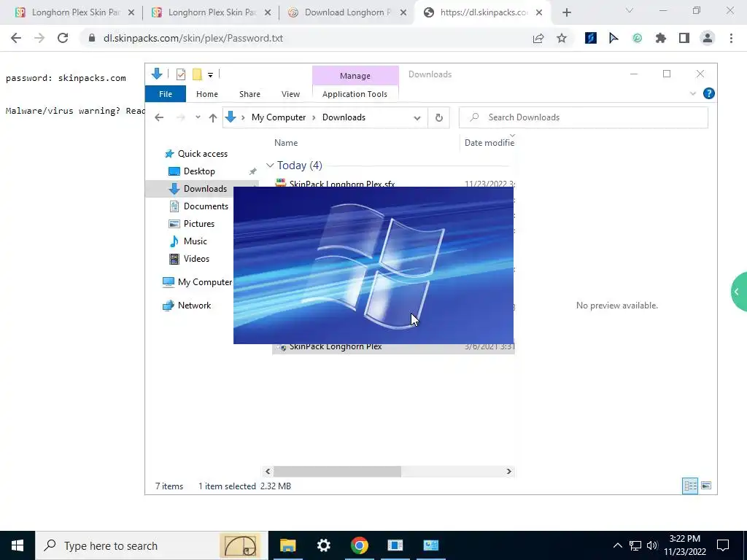Open the blue lightning extension in Chrome
The width and height of the screenshot is (747, 560).
click(591, 38)
